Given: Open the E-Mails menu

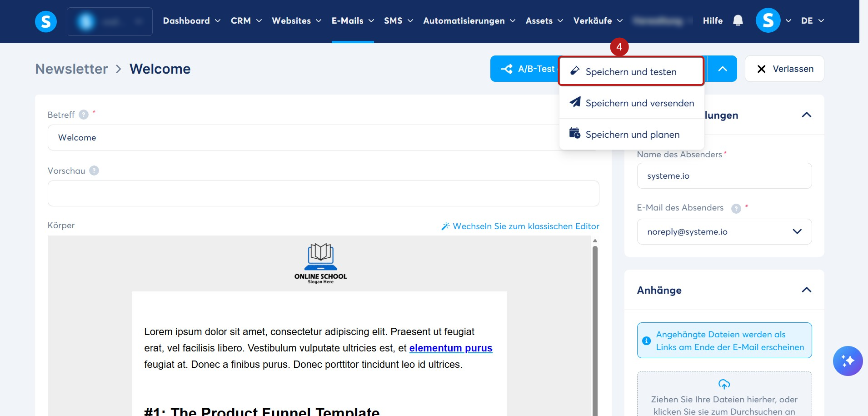Looking at the screenshot, I should coord(353,20).
